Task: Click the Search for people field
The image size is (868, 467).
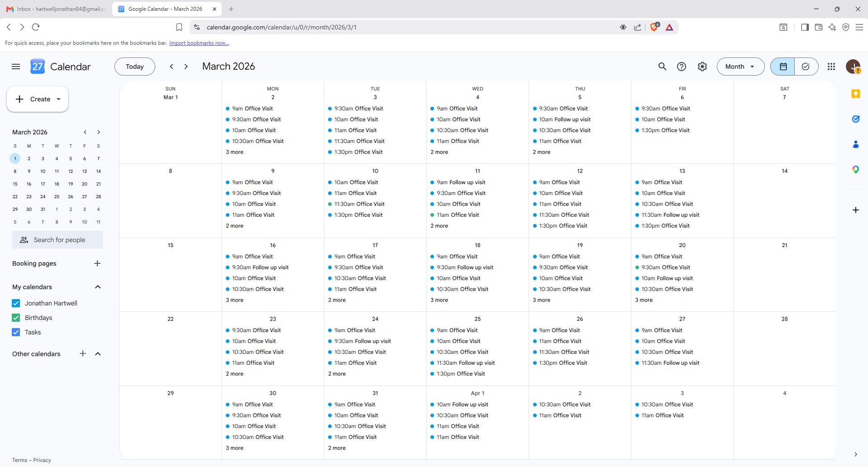Action: [57, 240]
